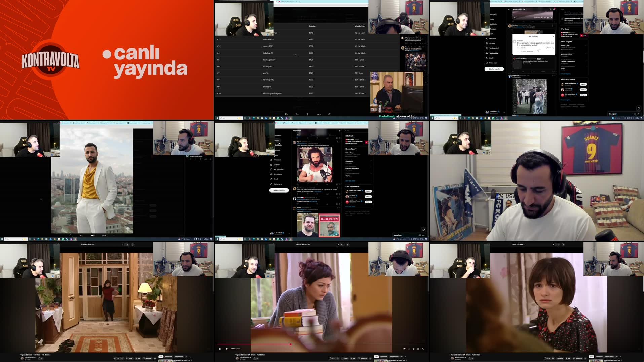
Task: Mute the YouTube video volume
Action: 226,349
